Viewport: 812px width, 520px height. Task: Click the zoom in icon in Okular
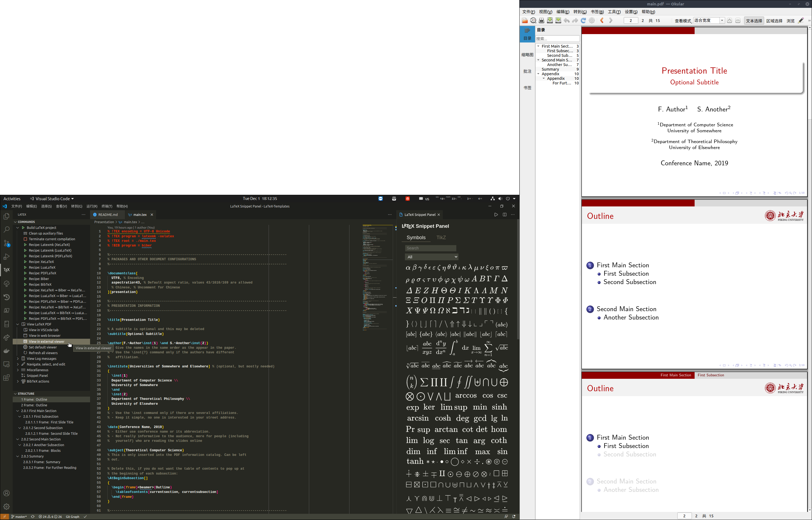(729, 21)
